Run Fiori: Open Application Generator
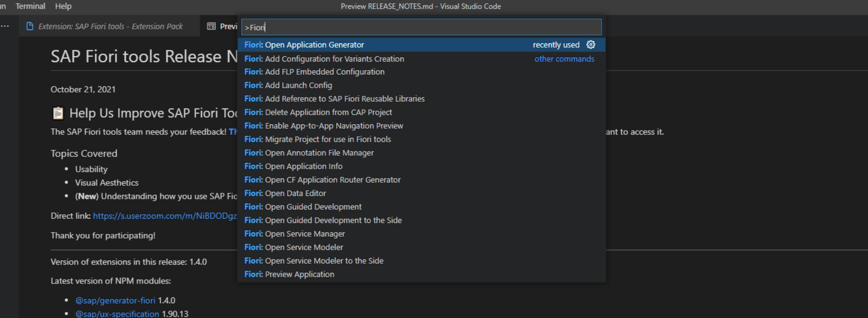868x318 pixels. click(421, 45)
